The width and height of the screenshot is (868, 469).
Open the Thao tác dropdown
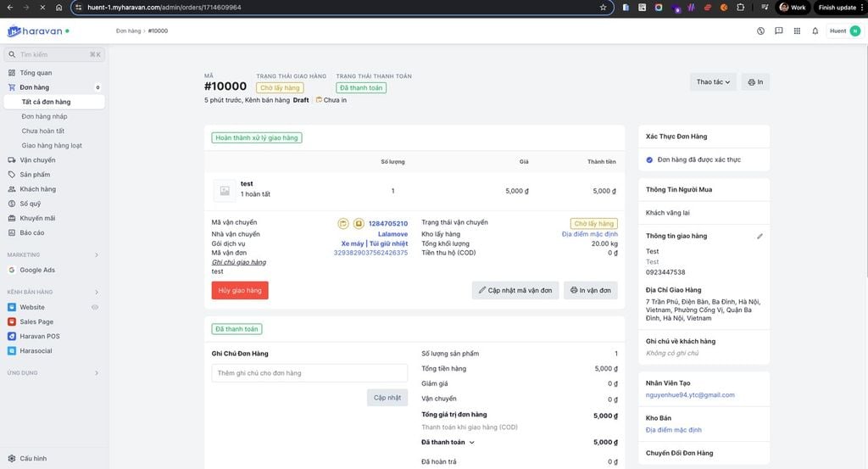(713, 82)
